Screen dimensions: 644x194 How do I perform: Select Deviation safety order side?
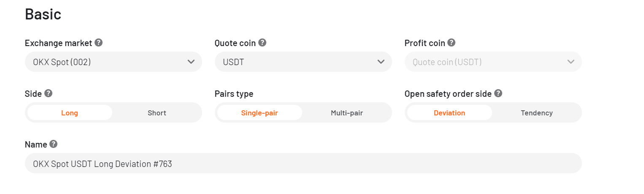(x=449, y=113)
